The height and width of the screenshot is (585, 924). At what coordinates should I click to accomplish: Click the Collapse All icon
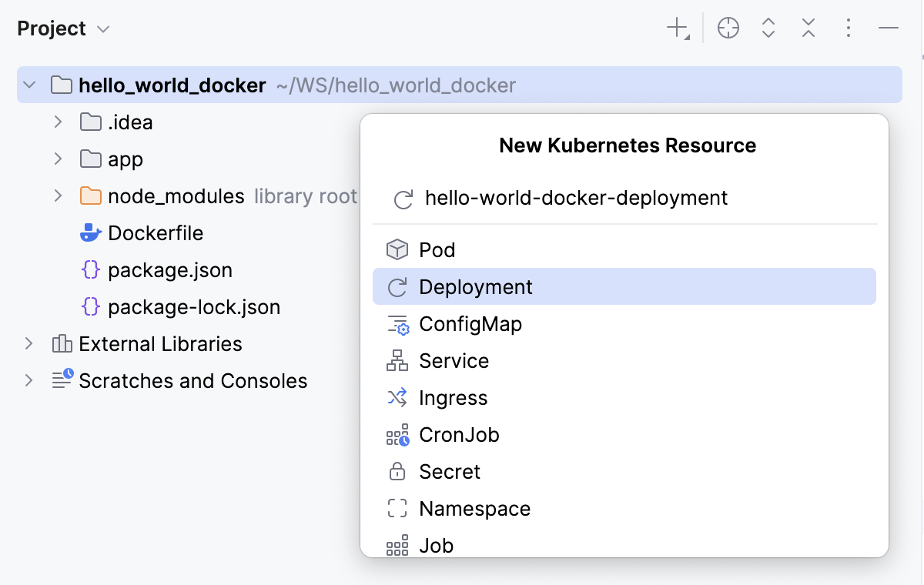pos(808,28)
